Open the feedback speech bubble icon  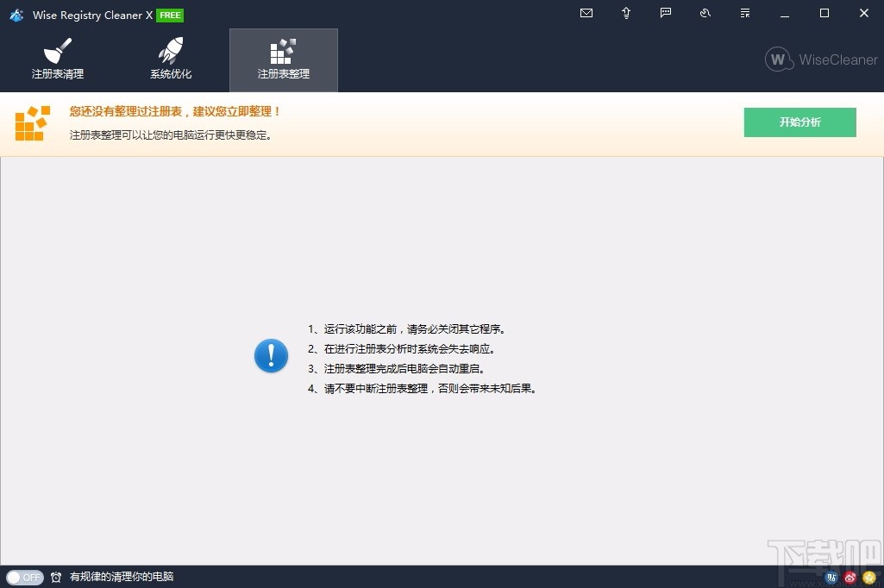(x=665, y=13)
